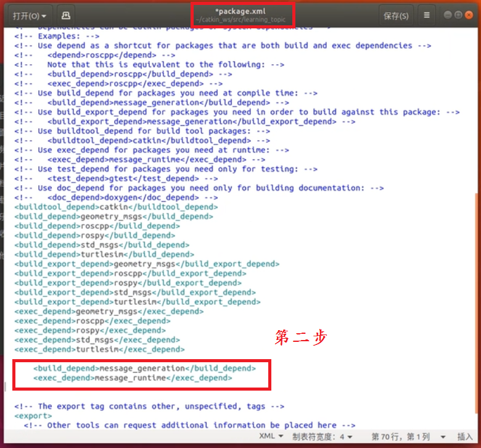Change tab width 制表符宽度: 4
Screen dimensions: 481x448
(x=322, y=436)
